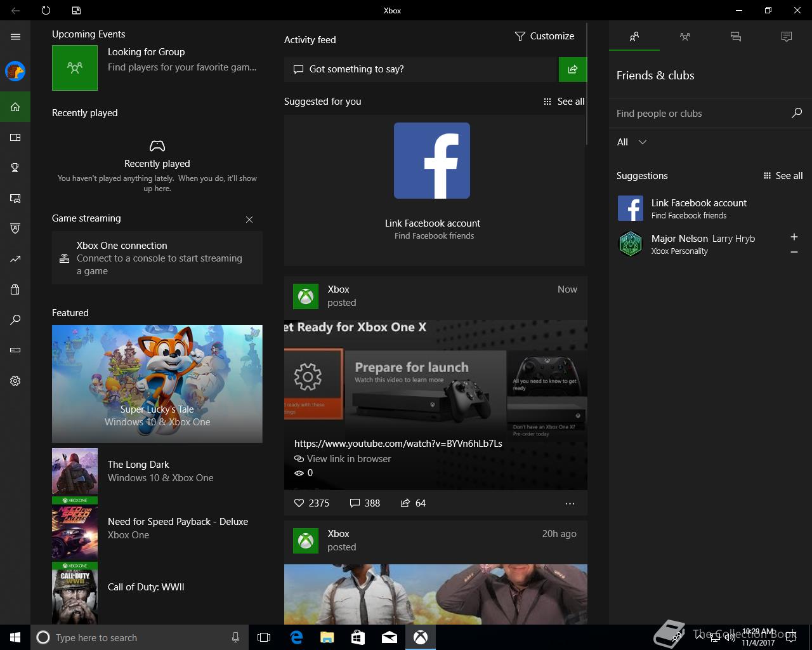Open The Long Dark featured game
812x650 pixels.
157,471
